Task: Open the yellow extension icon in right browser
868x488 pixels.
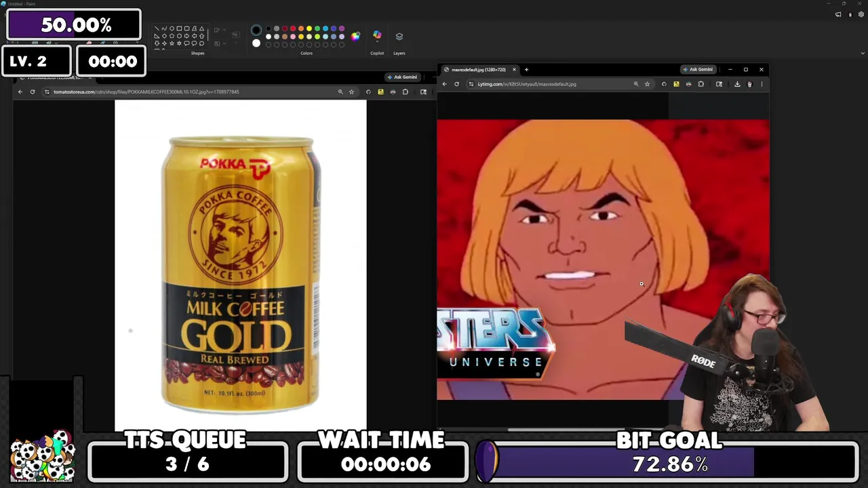Action: point(676,84)
